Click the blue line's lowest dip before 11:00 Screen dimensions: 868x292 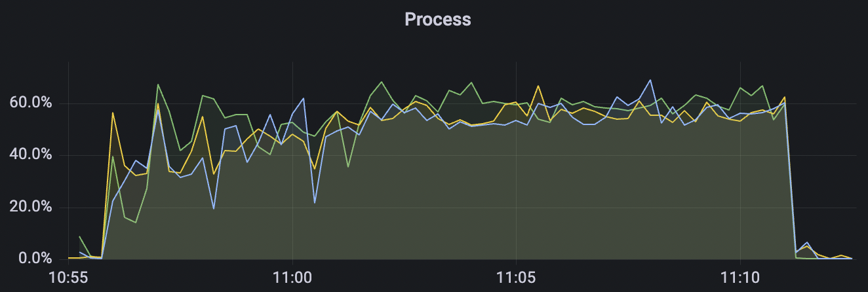coord(214,209)
